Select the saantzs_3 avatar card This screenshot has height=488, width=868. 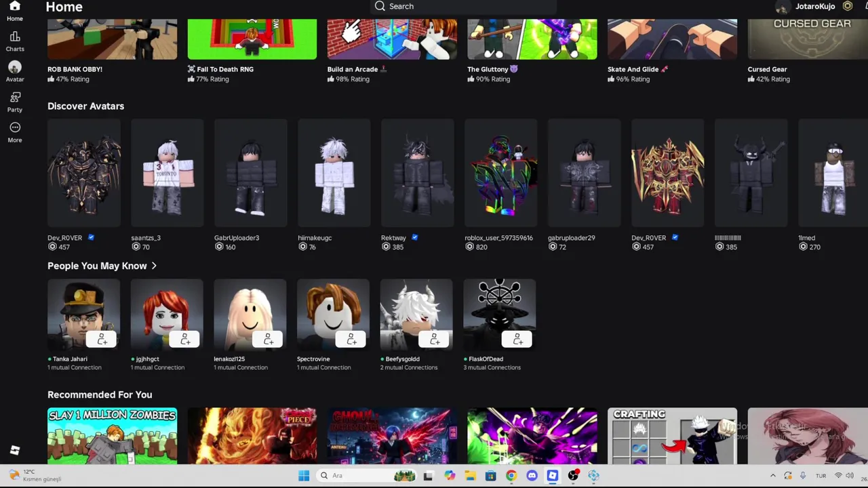pos(167,174)
